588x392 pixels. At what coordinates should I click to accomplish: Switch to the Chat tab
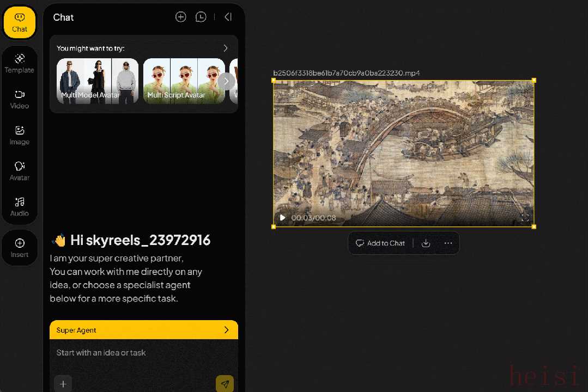point(20,23)
